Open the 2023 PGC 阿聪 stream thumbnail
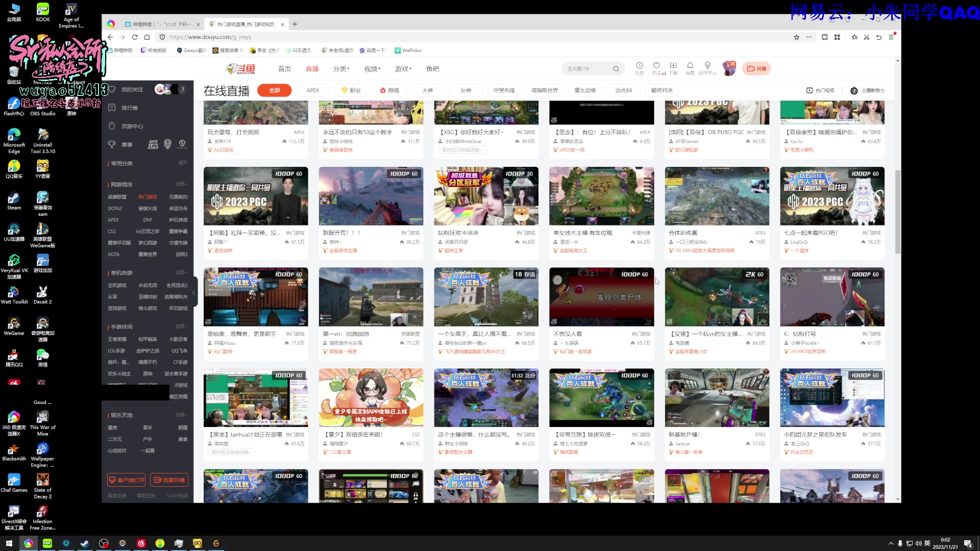980x551 pixels. [256, 196]
